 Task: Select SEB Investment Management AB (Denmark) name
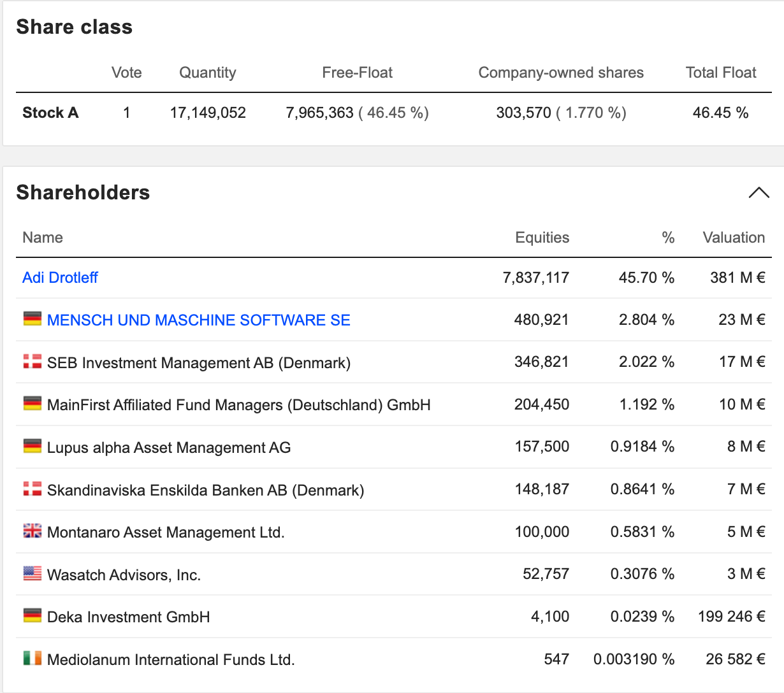[x=199, y=363]
